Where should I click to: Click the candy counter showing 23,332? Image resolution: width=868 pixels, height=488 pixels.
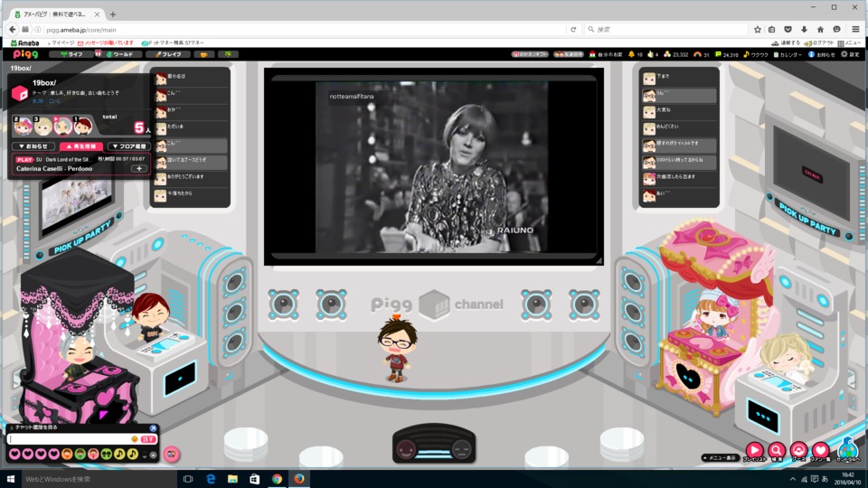pos(676,54)
